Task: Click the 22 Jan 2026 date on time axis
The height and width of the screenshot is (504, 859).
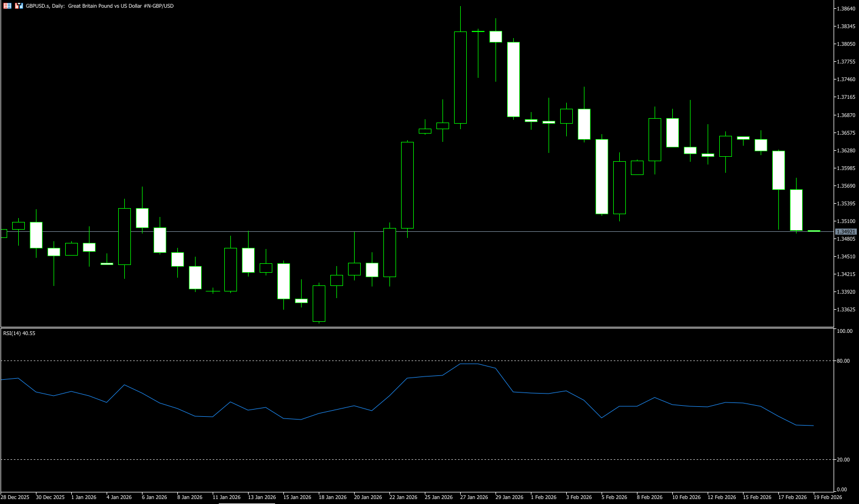Action: pos(403,497)
